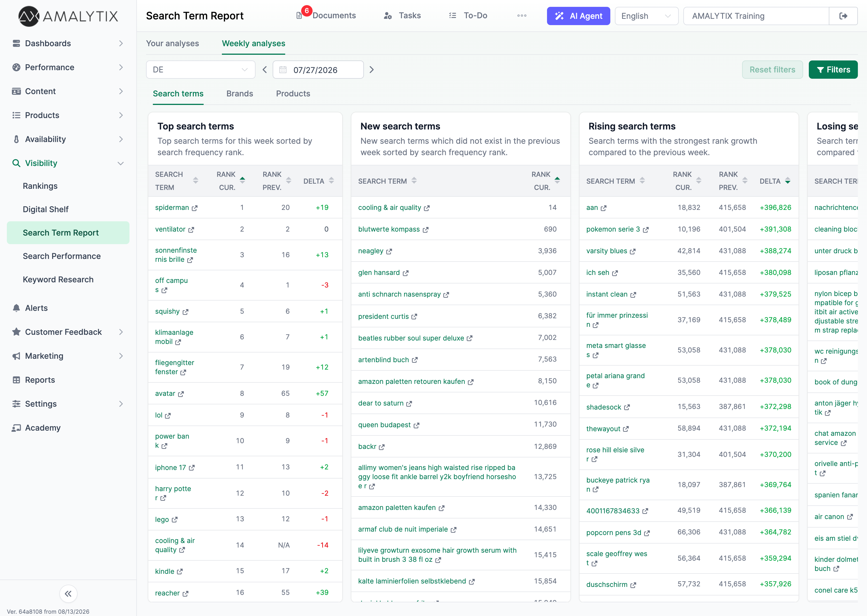Sort New search terms by Search Term

coord(414,181)
